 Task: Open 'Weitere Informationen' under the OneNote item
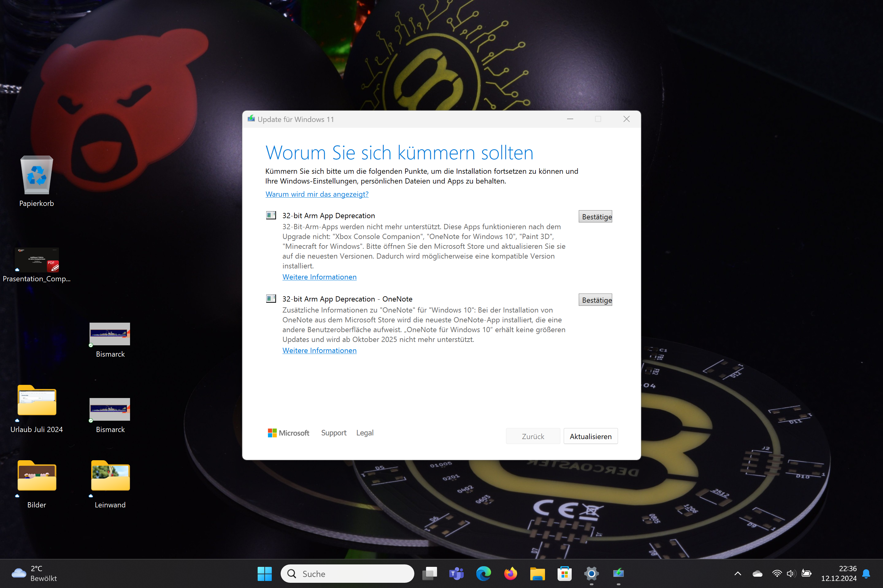[319, 350]
